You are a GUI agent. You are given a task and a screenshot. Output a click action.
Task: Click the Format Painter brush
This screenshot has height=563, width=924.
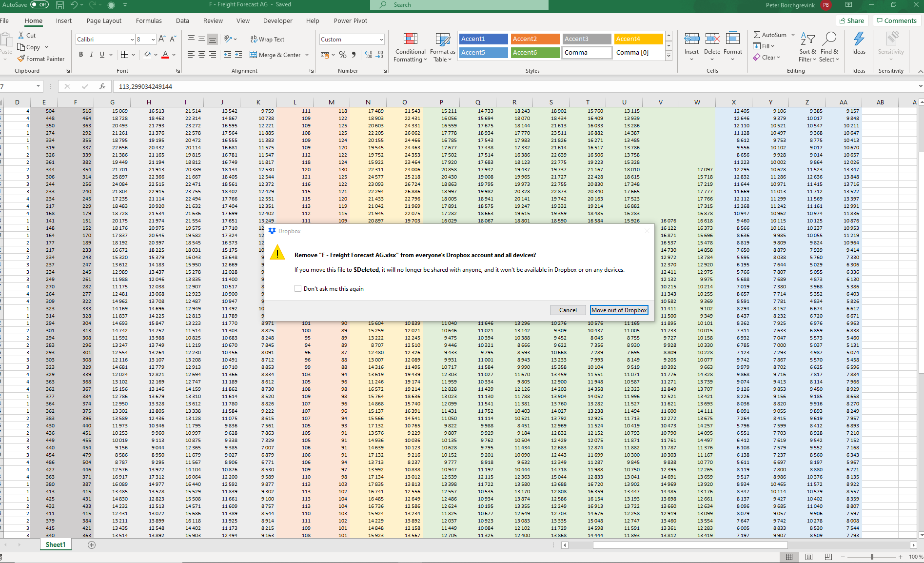tap(21, 59)
